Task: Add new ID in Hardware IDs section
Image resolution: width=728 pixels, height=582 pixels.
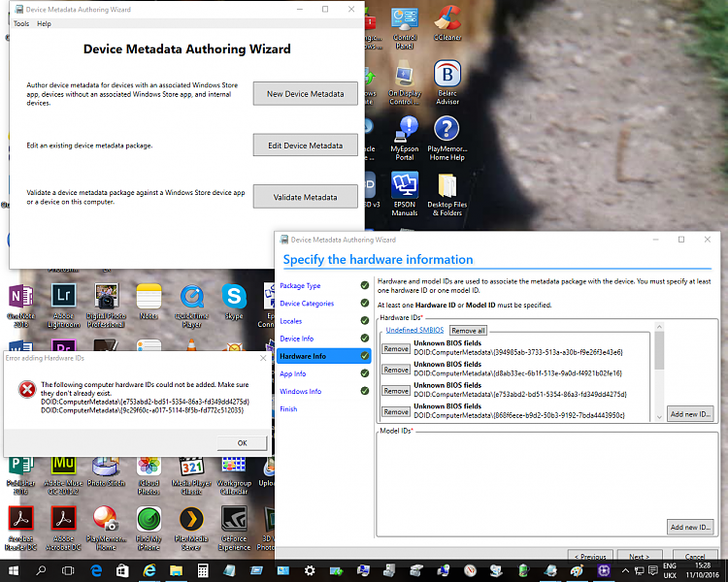Action: (690, 414)
